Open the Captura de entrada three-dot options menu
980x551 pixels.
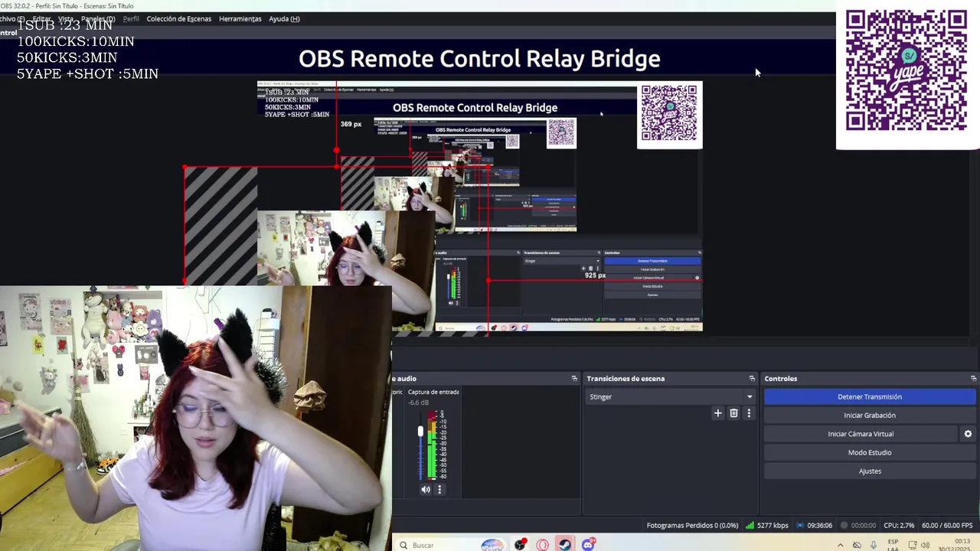pyautogui.click(x=439, y=490)
